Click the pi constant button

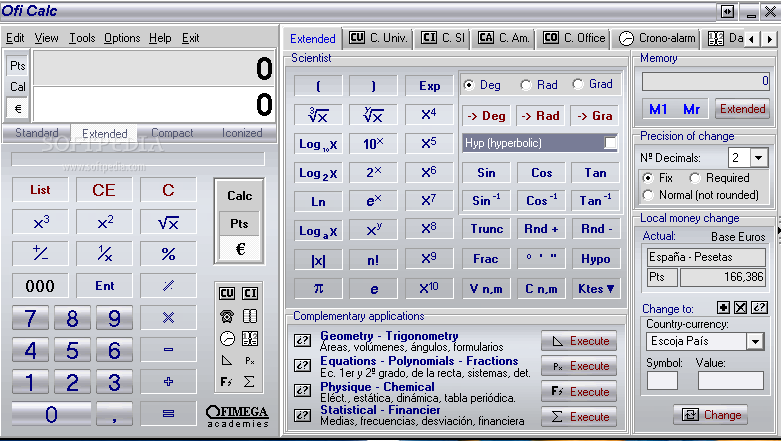[x=318, y=288]
